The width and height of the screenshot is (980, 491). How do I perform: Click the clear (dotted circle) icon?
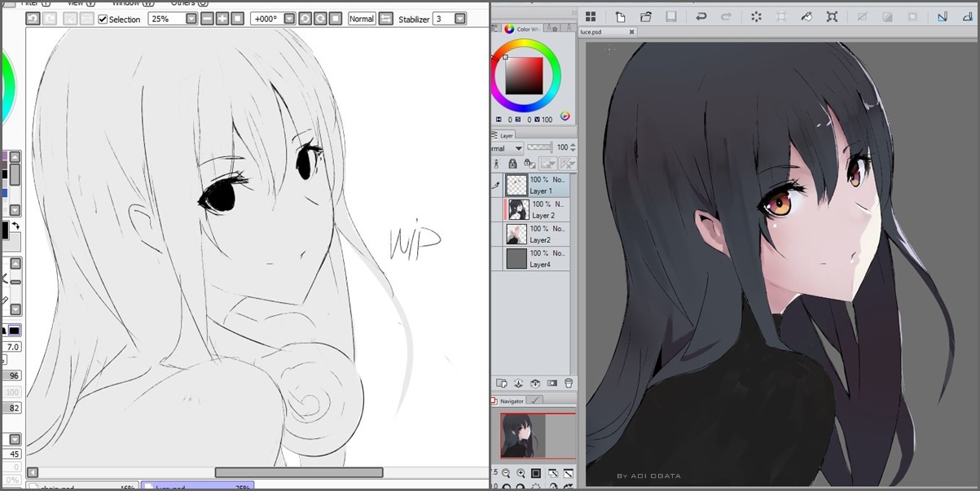756,16
